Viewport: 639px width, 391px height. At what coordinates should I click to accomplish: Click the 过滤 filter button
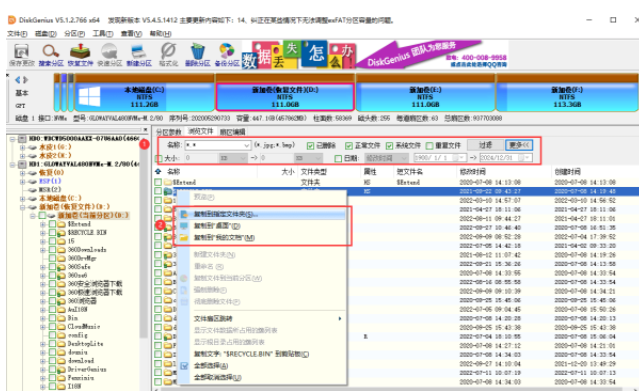(485, 145)
